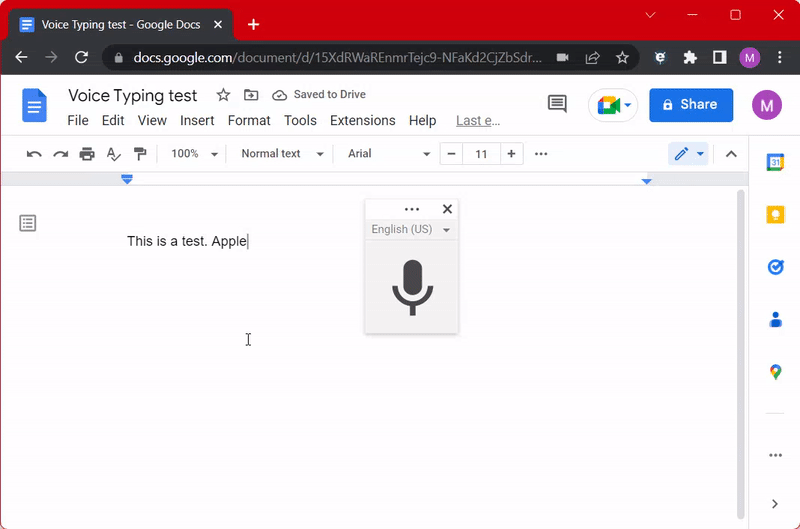Viewport: 800px width, 529px height.
Task: Click the blue Share button
Action: tap(690, 104)
